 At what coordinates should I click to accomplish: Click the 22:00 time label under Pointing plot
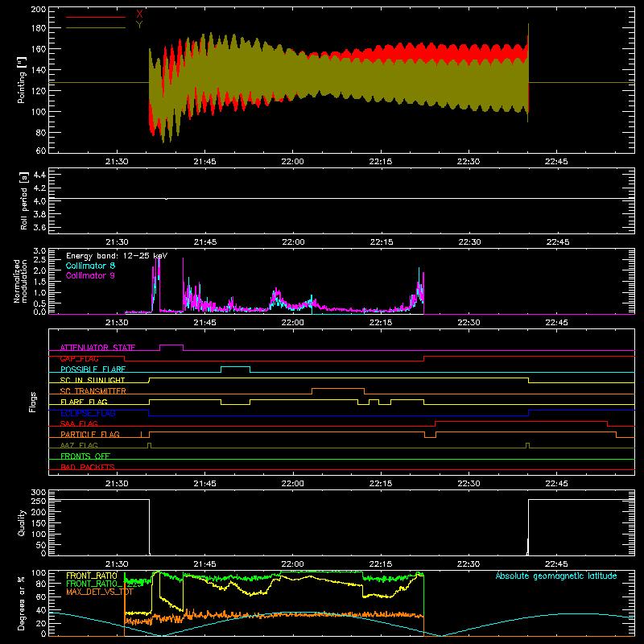pos(293,162)
